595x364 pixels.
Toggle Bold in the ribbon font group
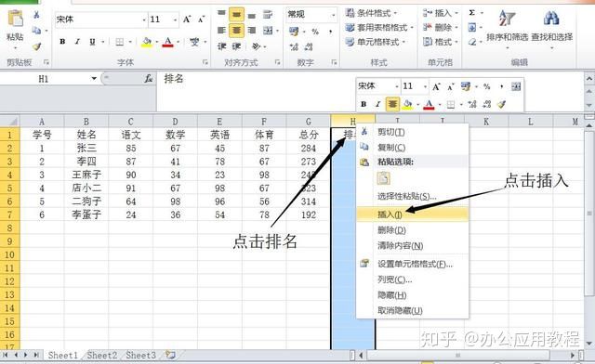62,42
